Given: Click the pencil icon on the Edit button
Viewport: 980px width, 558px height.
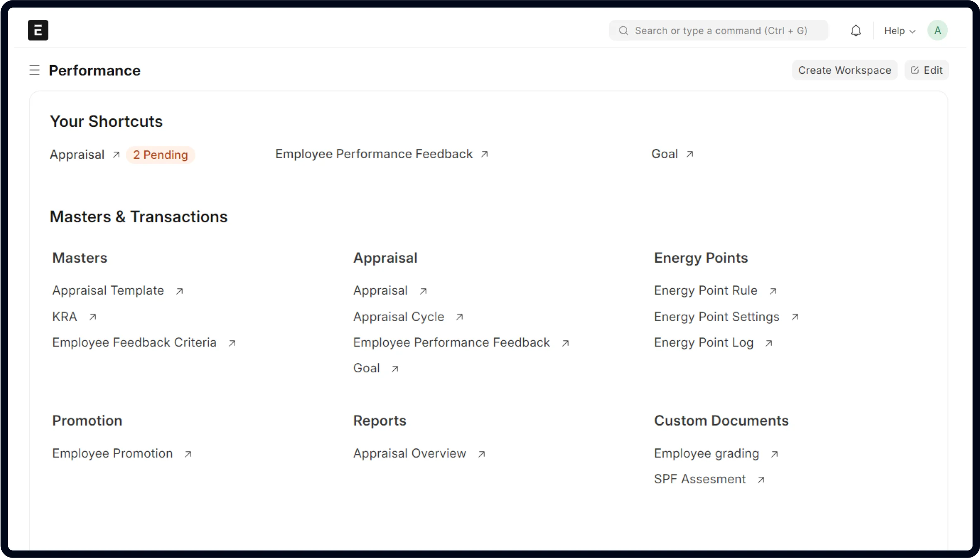Looking at the screenshot, I should 914,70.
